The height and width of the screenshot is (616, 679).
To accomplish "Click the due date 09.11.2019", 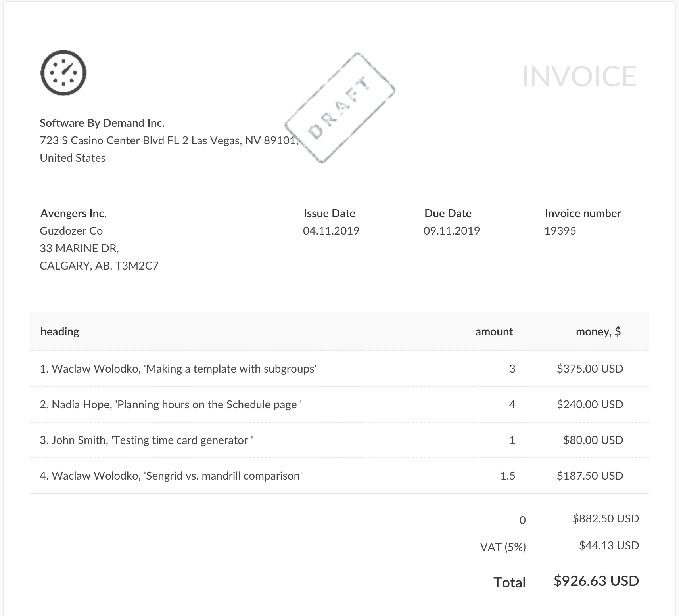I will coord(451,231).
